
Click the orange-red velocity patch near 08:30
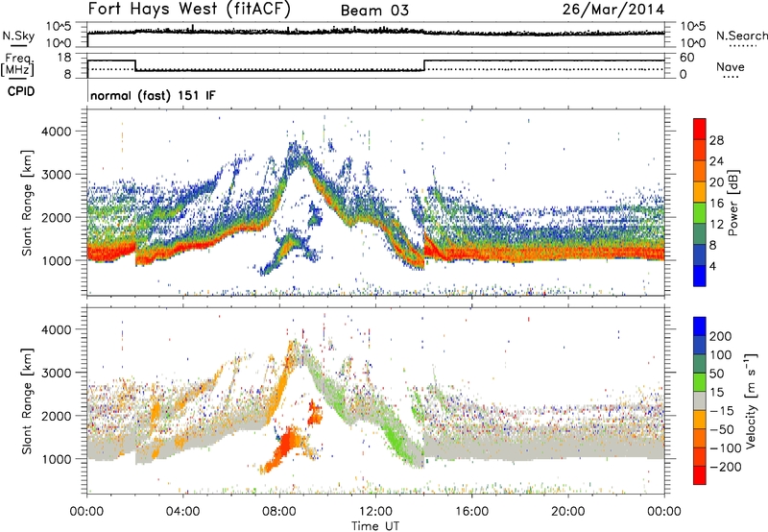tap(288, 444)
